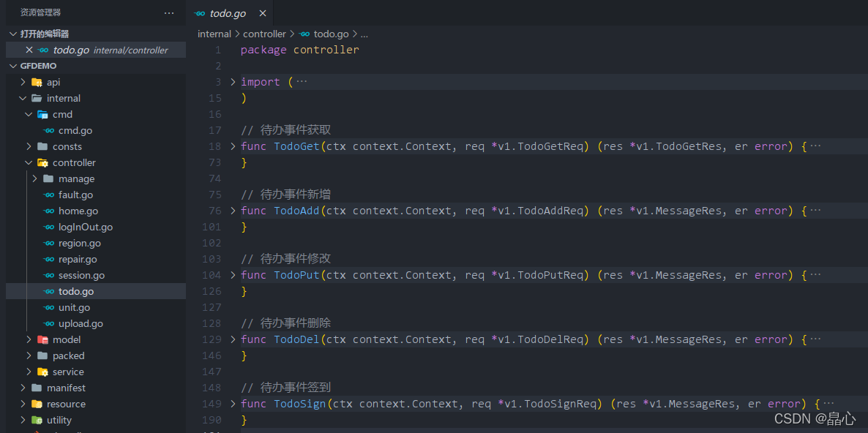Open repair.go file
The height and width of the screenshot is (433, 868).
tap(78, 259)
